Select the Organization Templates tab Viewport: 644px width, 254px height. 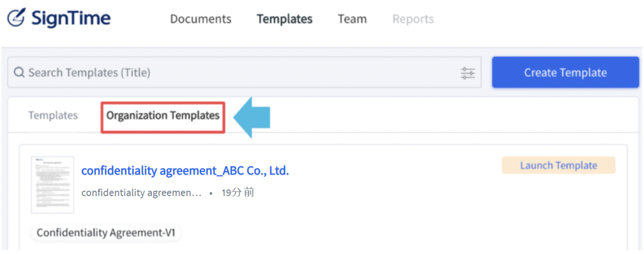[163, 116]
